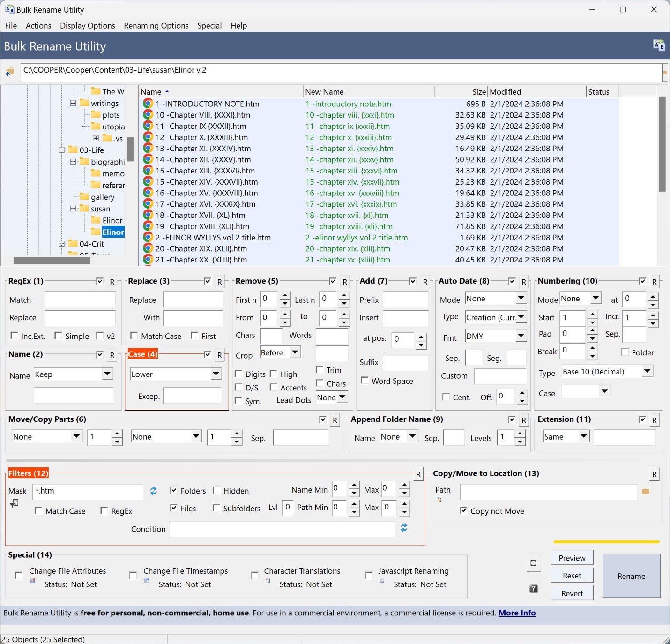Open the folder browse icon in Copy/Move Path
The width and height of the screenshot is (670, 644).
point(646,492)
